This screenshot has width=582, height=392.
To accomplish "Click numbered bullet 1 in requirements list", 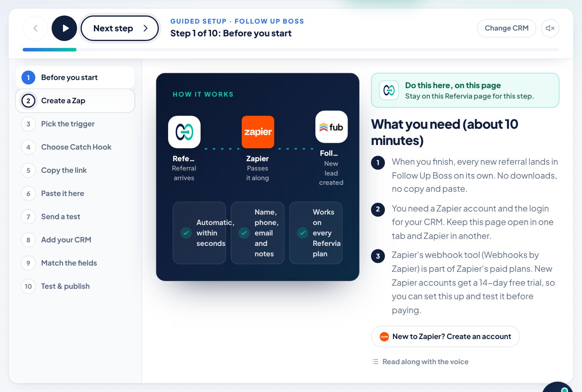I will 378,163.
